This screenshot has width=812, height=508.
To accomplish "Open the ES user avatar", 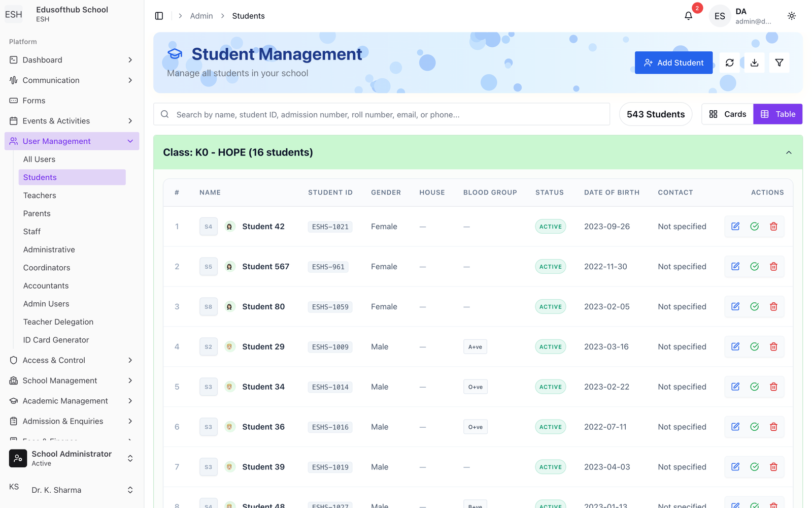I will pos(720,16).
